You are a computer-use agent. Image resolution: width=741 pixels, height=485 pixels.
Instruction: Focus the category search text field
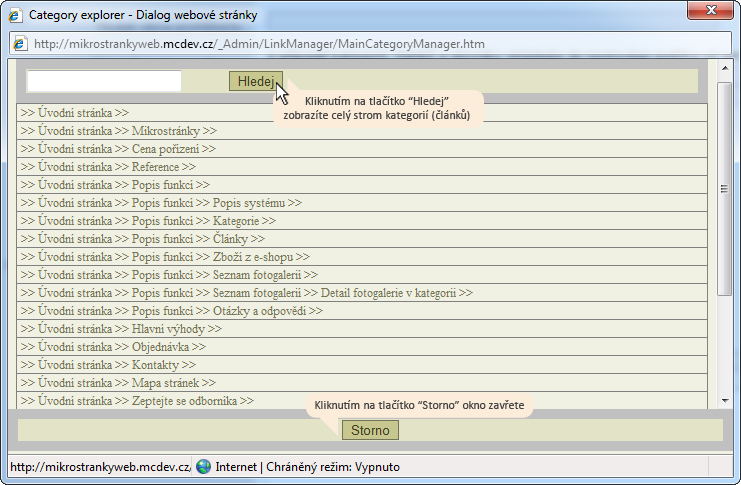[x=104, y=81]
